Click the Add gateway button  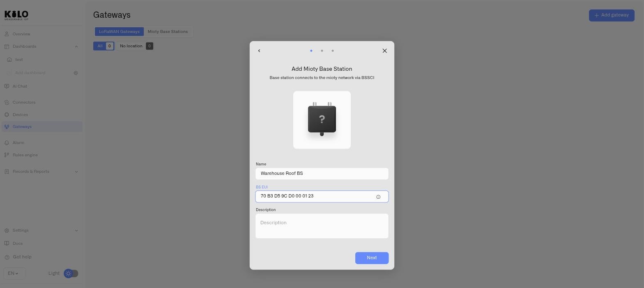pyautogui.click(x=612, y=15)
